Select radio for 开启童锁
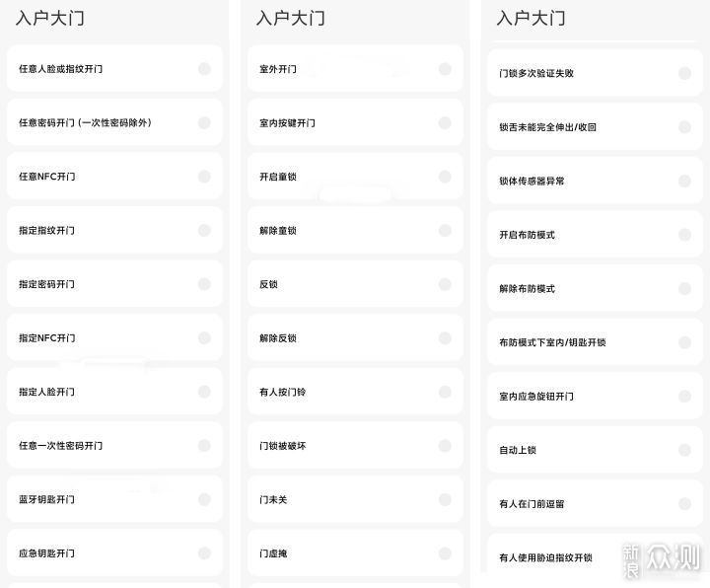This screenshot has width=710, height=588. point(445,177)
